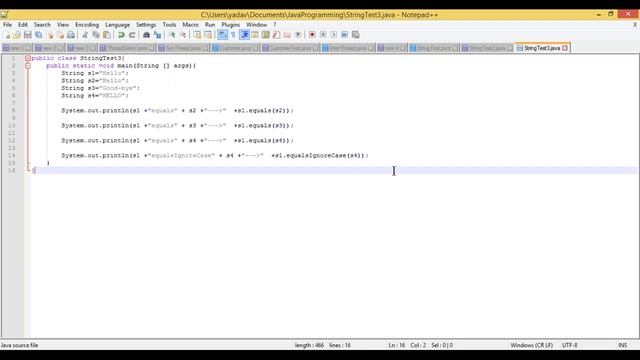Open the File menu
Viewport: 640px width, 360px height.
[7, 25]
